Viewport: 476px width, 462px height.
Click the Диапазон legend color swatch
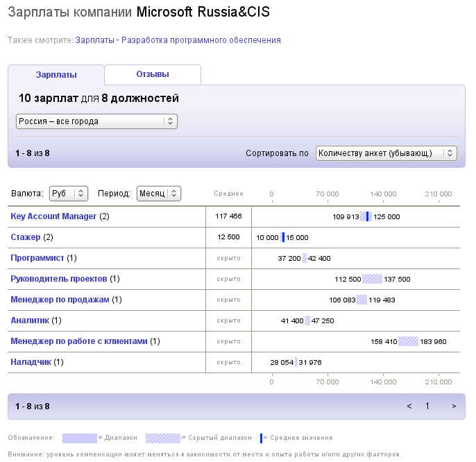80,438
